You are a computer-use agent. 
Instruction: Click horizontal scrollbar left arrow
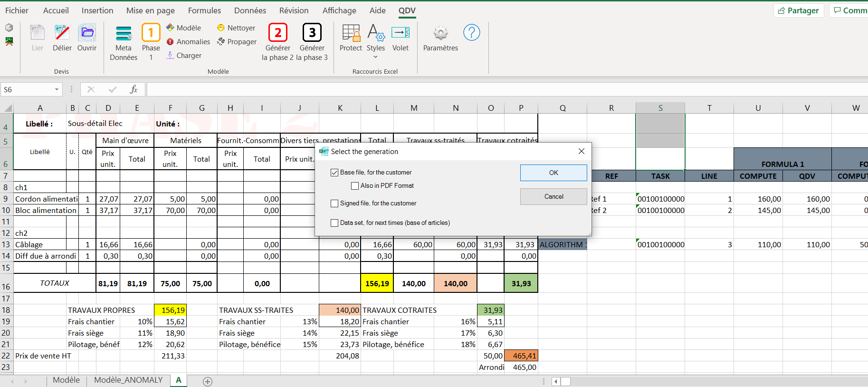pyautogui.click(x=556, y=381)
